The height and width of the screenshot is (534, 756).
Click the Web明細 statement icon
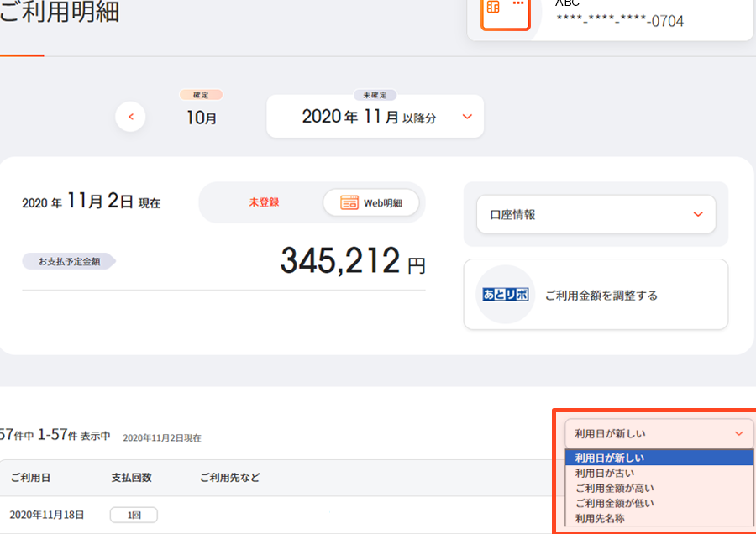[x=349, y=202]
